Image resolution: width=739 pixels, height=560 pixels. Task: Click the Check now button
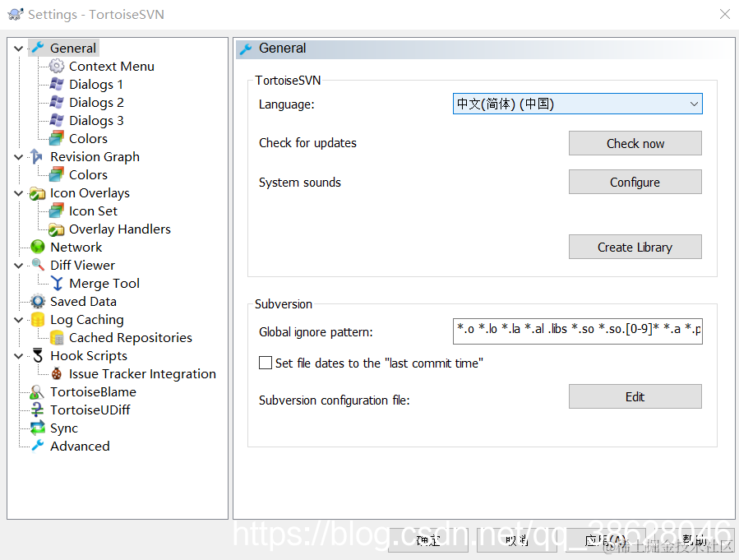pyautogui.click(x=635, y=143)
